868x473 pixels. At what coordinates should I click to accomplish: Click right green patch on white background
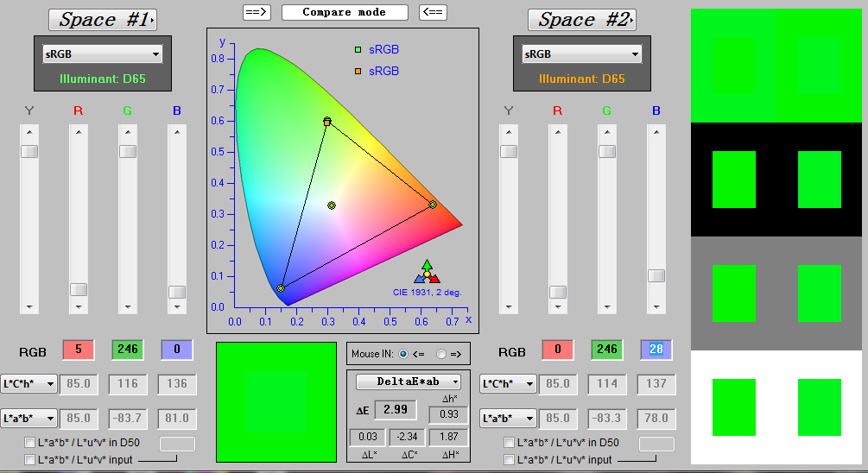(820, 407)
